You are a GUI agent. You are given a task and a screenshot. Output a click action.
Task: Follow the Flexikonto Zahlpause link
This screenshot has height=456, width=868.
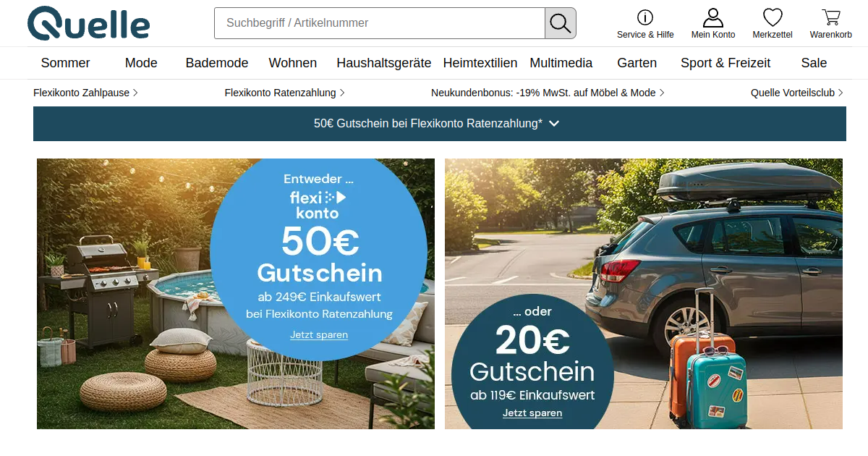85,93
